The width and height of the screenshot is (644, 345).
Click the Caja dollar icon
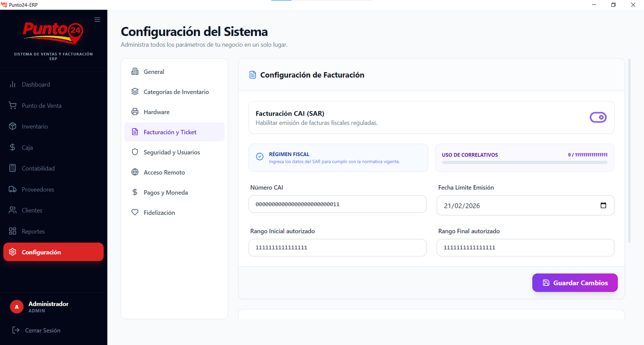pos(13,147)
